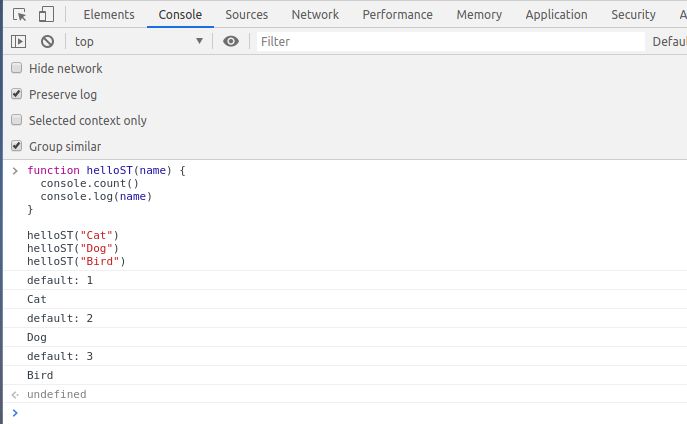Image resolution: width=687 pixels, height=424 pixels.
Task: Open the top JavaScript context dropdown
Action: (138, 41)
